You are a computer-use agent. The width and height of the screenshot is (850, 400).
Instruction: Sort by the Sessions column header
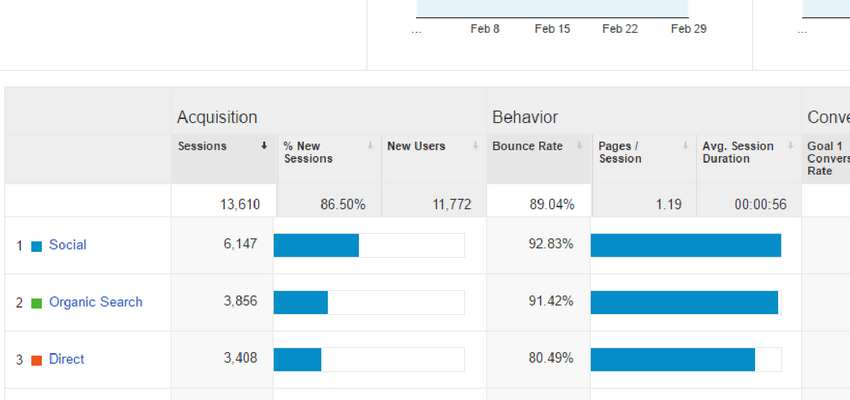point(202,146)
